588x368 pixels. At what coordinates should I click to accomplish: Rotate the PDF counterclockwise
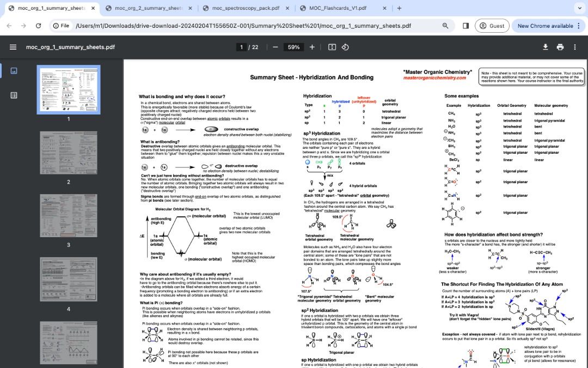tap(345, 47)
